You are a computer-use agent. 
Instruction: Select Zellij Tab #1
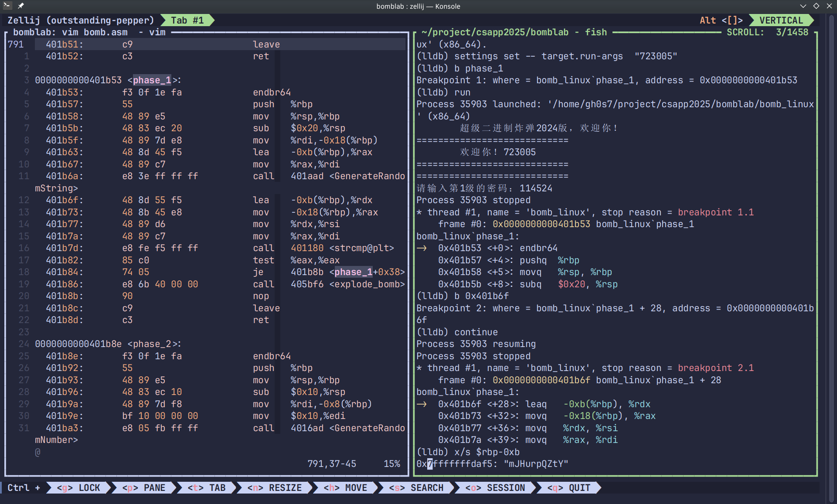[x=187, y=20]
